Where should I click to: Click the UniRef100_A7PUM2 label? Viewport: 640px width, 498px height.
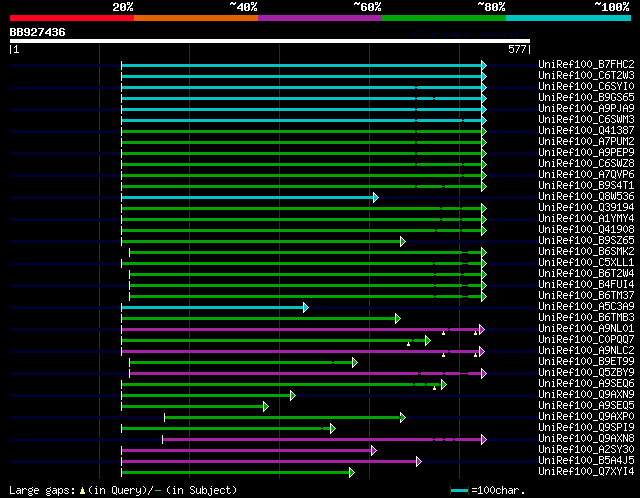[x=586, y=142]
